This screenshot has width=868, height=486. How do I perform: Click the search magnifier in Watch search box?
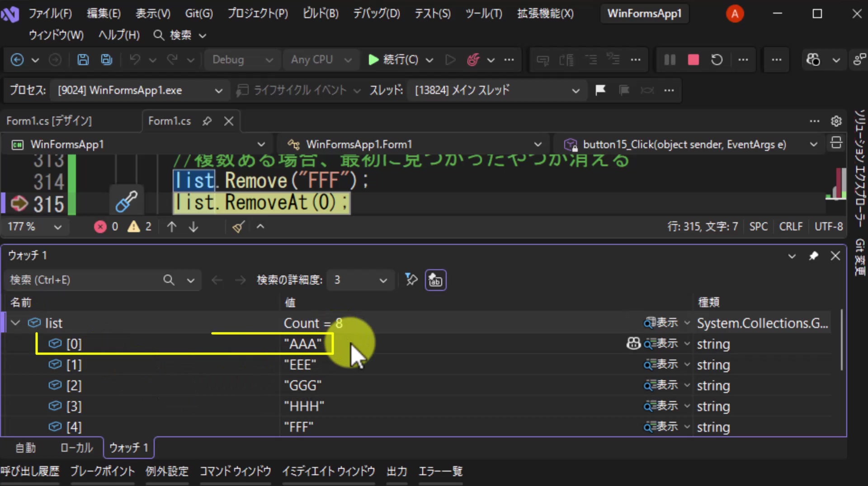tap(169, 280)
